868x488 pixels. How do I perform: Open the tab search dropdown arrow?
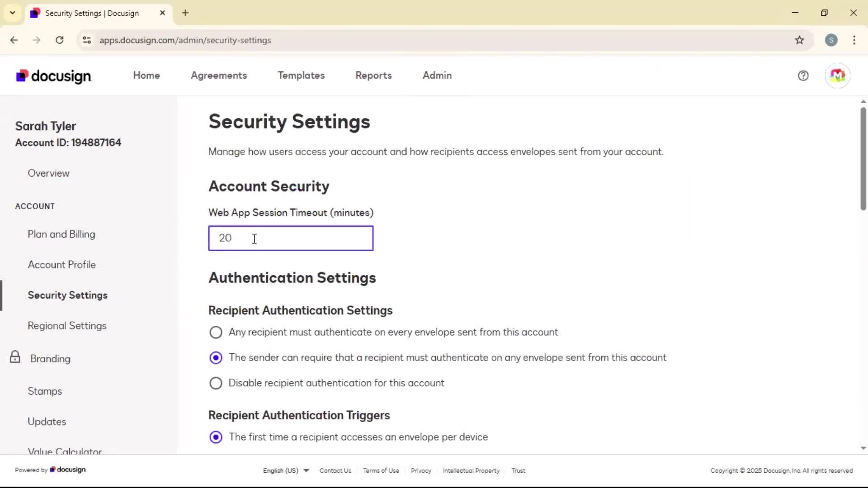[12, 13]
